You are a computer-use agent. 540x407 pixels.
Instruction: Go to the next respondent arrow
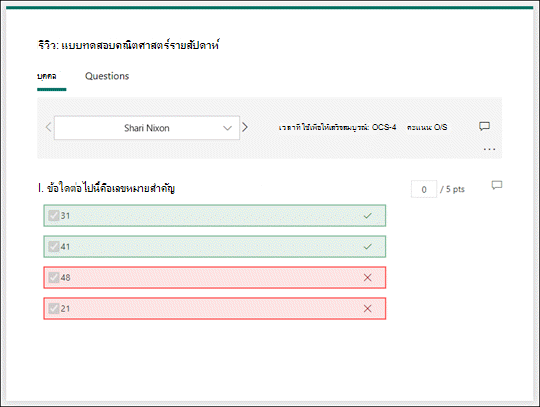tap(245, 127)
